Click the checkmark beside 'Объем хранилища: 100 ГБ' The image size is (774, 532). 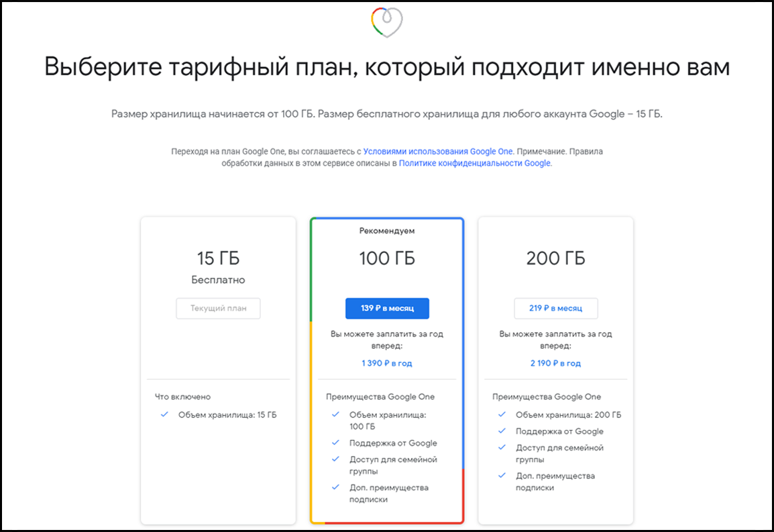[335, 415]
